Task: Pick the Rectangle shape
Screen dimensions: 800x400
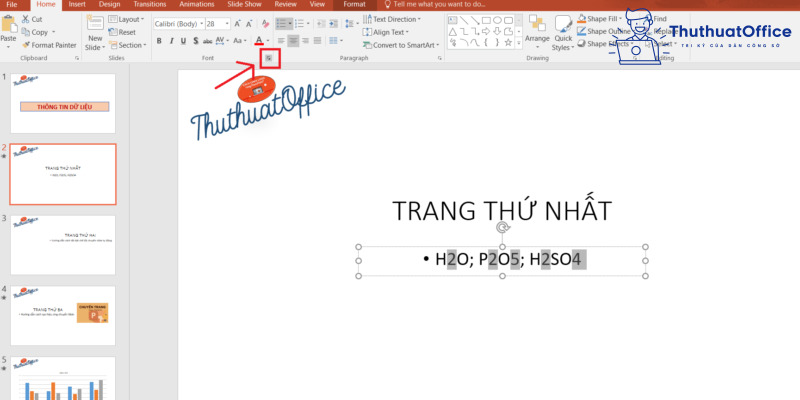Action: 486,20
